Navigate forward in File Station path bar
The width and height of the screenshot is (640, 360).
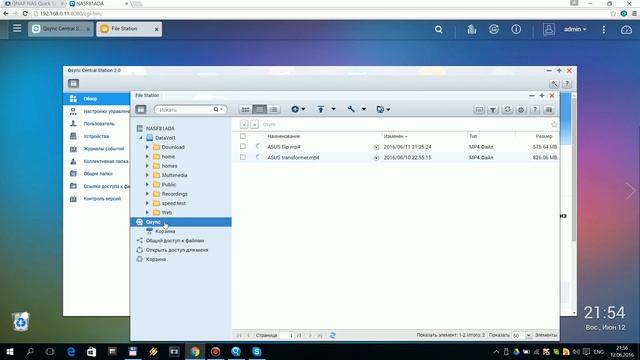(254, 124)
